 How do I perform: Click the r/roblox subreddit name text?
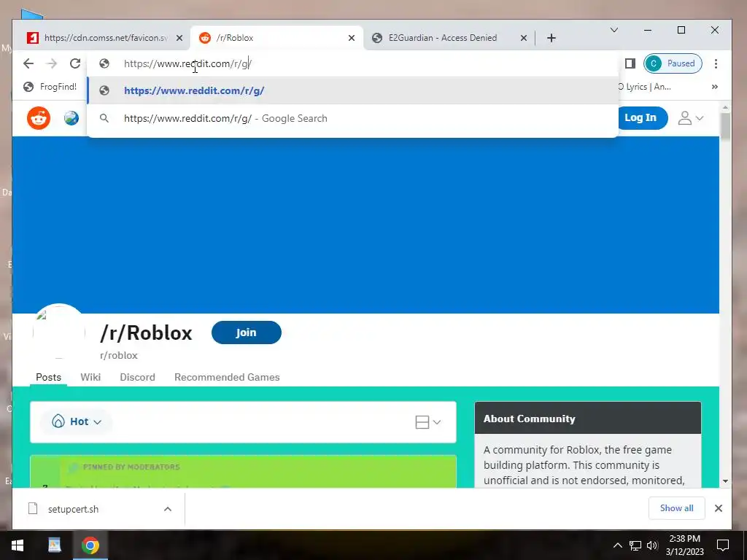pos(119,355)
